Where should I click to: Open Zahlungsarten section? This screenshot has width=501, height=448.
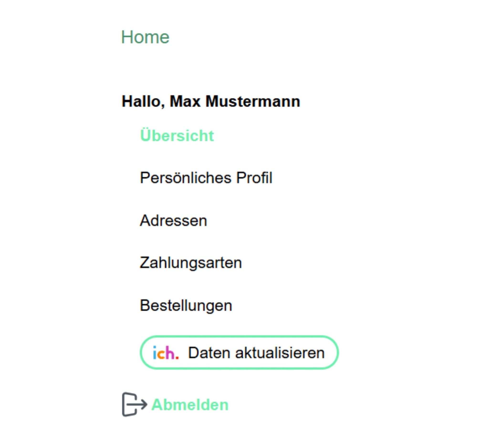(191, 263)
